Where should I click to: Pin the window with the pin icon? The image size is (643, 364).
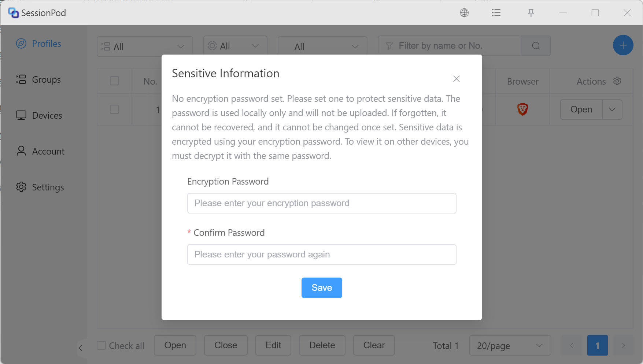pyautogui.click(x=531, y=13)
